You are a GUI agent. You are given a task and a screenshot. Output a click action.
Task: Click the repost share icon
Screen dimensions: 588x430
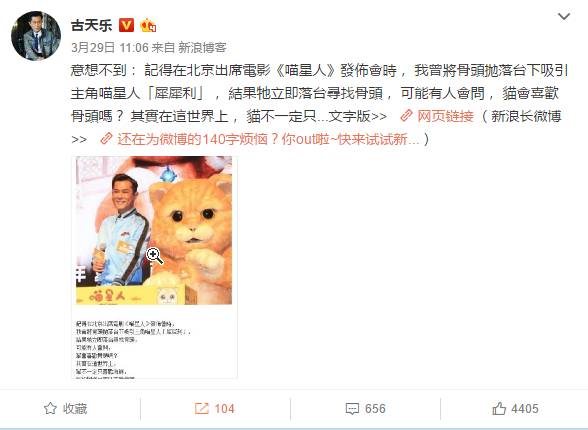pos(202,409)
